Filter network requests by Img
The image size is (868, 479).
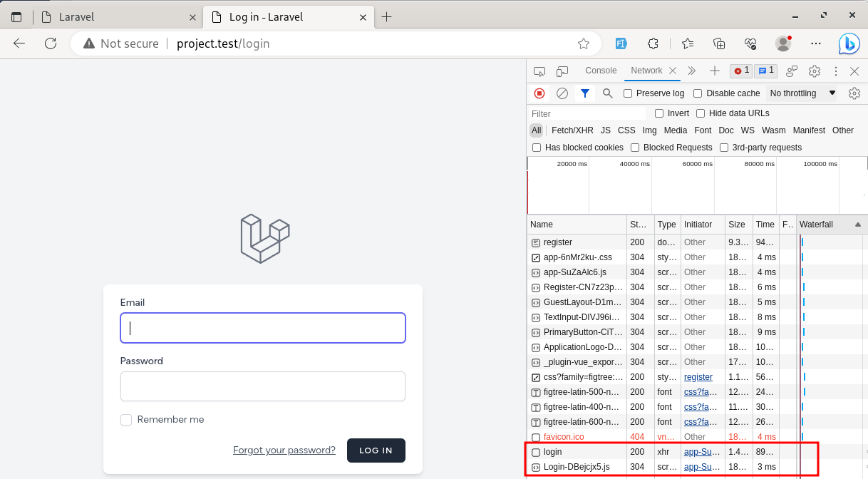[649, 130]
